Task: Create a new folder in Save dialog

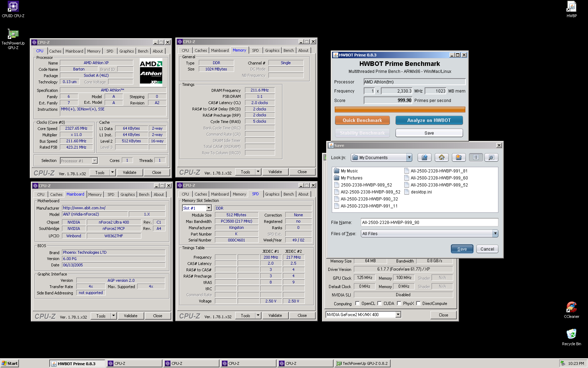Action: [x=458, y=158]
